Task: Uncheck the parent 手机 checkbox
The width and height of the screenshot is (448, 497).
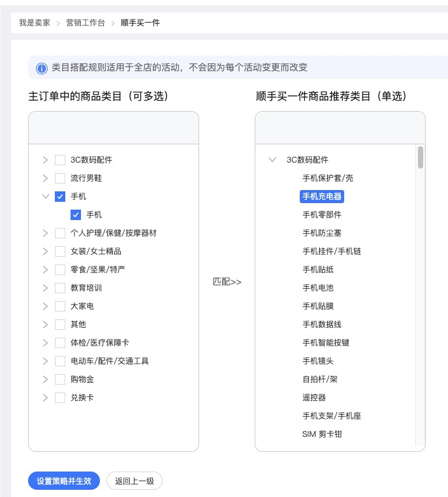Action: [60, 197]
